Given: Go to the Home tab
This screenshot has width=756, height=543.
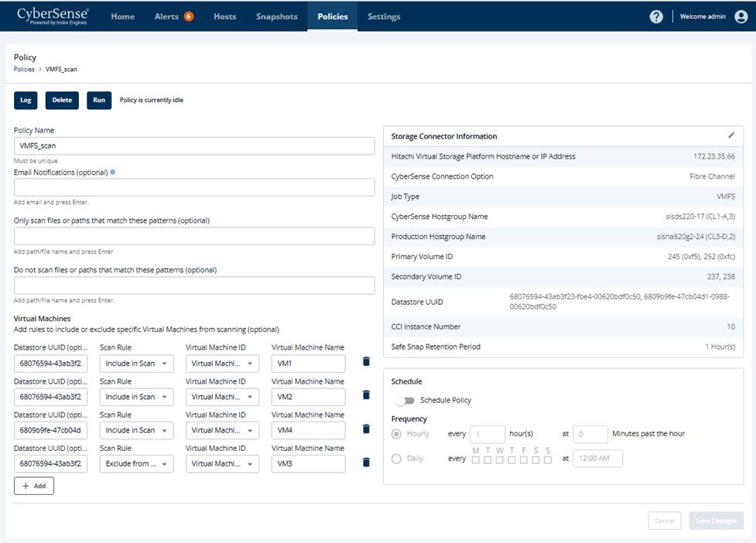Looking at the screenshot, I should coord(122,16).
